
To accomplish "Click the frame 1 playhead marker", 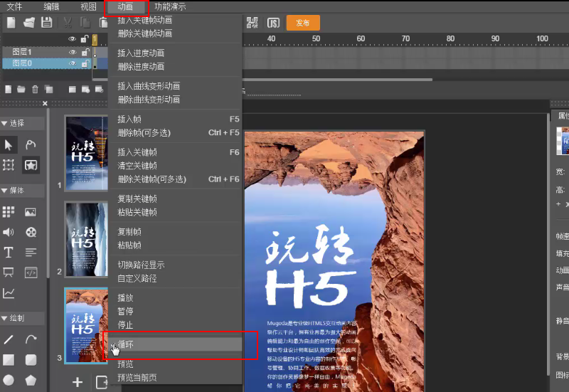I will [95, 40].
